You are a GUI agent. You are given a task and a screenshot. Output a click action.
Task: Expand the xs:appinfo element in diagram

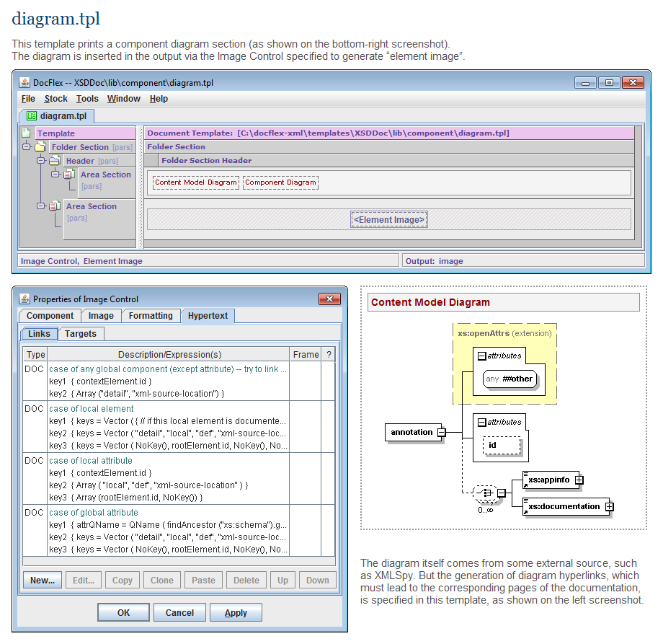579,480
